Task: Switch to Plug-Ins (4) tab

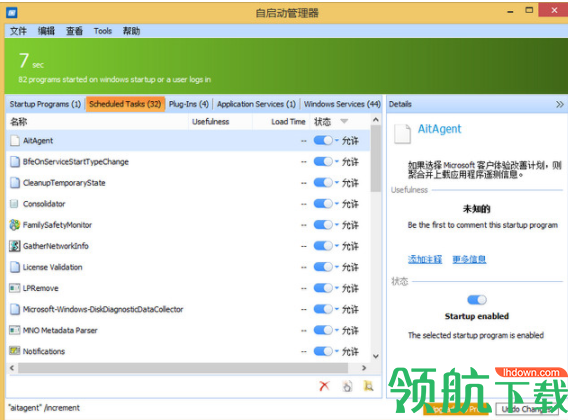Action: coord(189,104)
